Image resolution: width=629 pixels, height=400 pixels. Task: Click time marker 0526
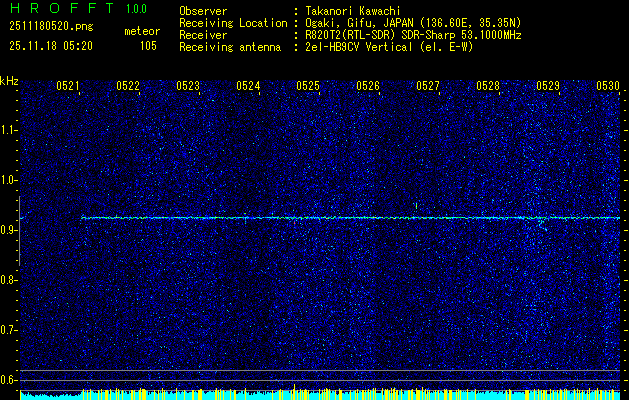(x=368, y=85)
